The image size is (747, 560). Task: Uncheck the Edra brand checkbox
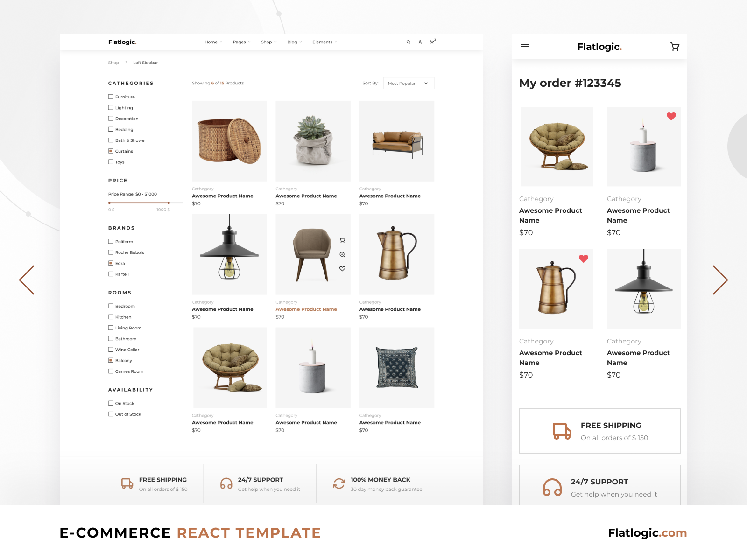click(x=111, y=263)
